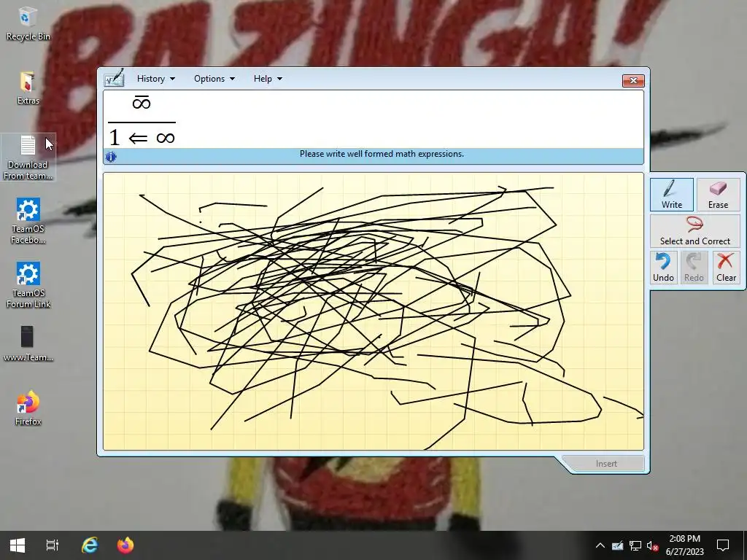Image resolution: width=747 pixels, height=560 pixels.
Task: Clear all ink from writing area
Action: [x=726, y=267]
